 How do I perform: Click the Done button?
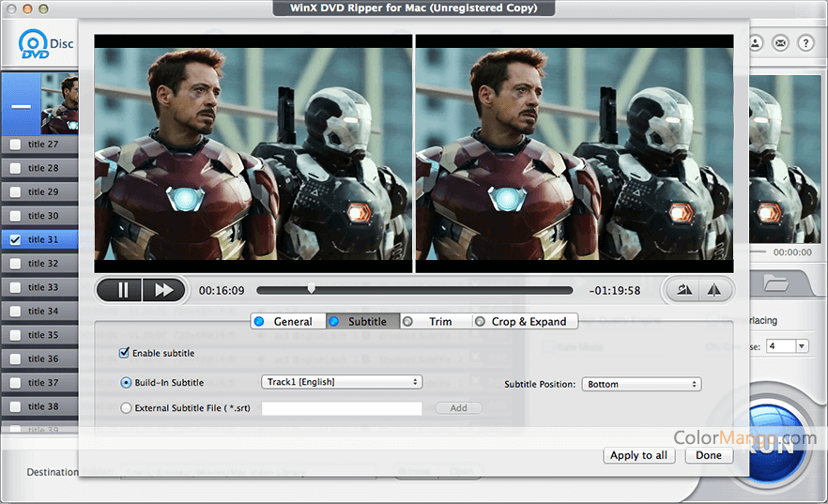709,455
